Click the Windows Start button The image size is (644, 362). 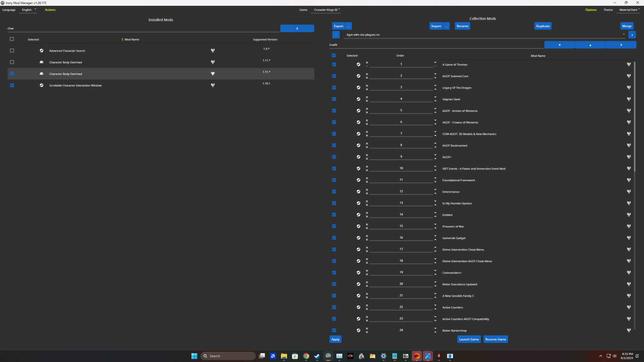tap(194, 356)
